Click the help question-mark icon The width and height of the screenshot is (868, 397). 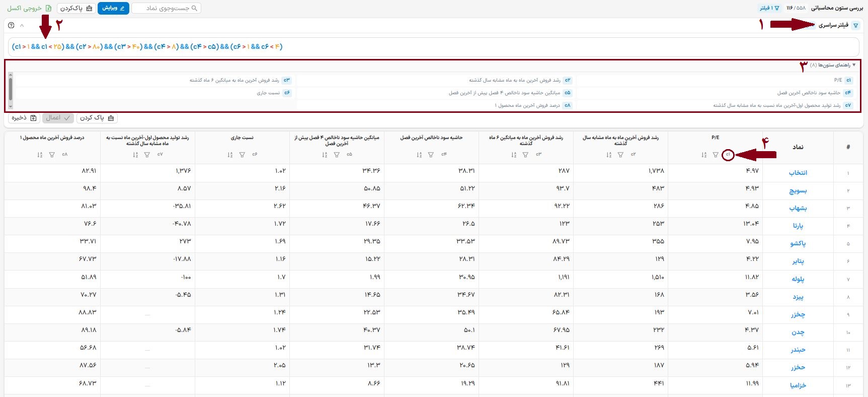pos(11,25)
